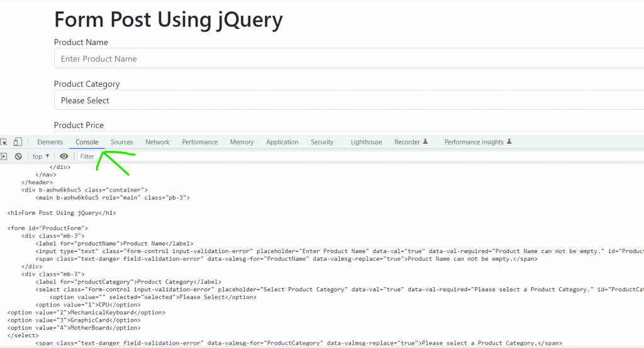Open live expression with the eye icon
The image size is (644, 348).
[x=64, y=156]
